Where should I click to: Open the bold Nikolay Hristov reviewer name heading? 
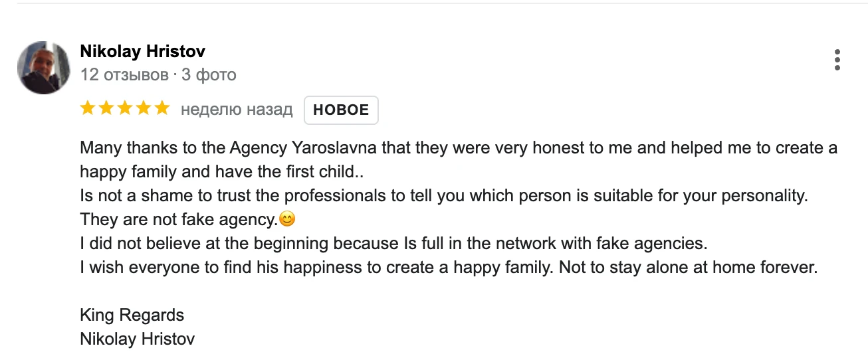click(x=142, y=51)
